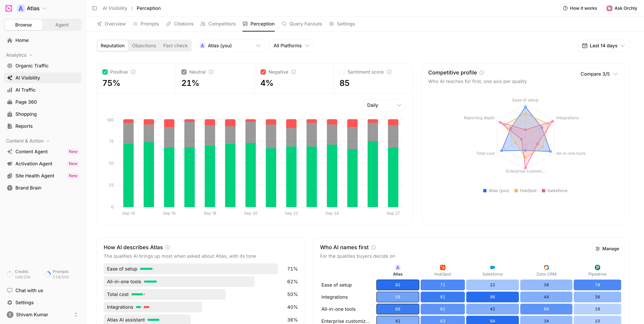Enable the Sentiment score checkbox
The width and height of the screenshot is (644, 324).
click(x=342, y=72)
